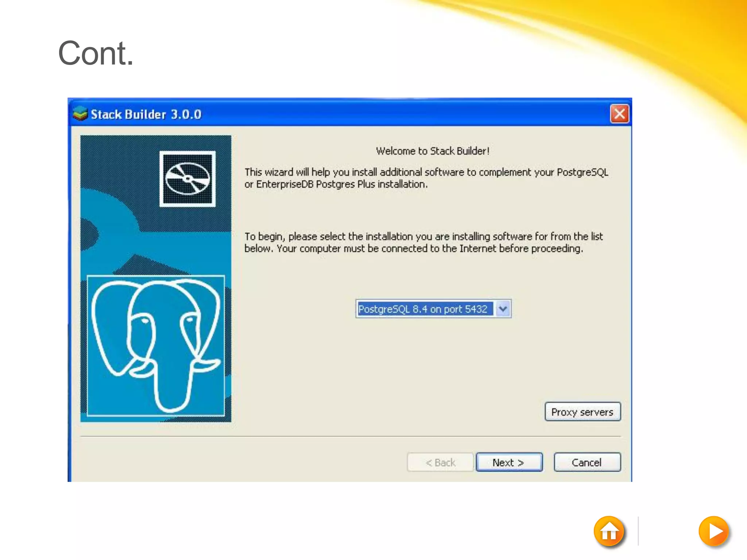Click the 'This wizard will help you install' paragraph
The width and height of the screenshot is (747, 560).
click(426, 178)
